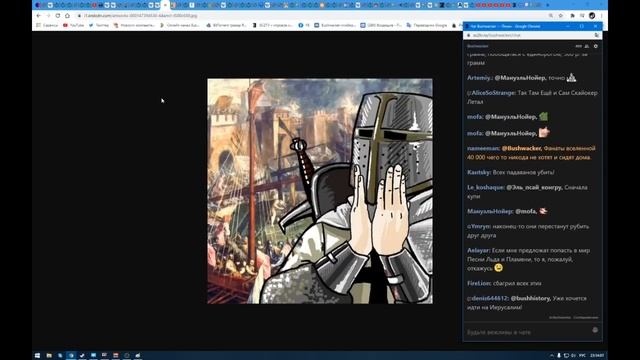The height and width of the screenshot is (360, 640).
Task: Show hidden system tray icons chevron
Action: point(552,356)
